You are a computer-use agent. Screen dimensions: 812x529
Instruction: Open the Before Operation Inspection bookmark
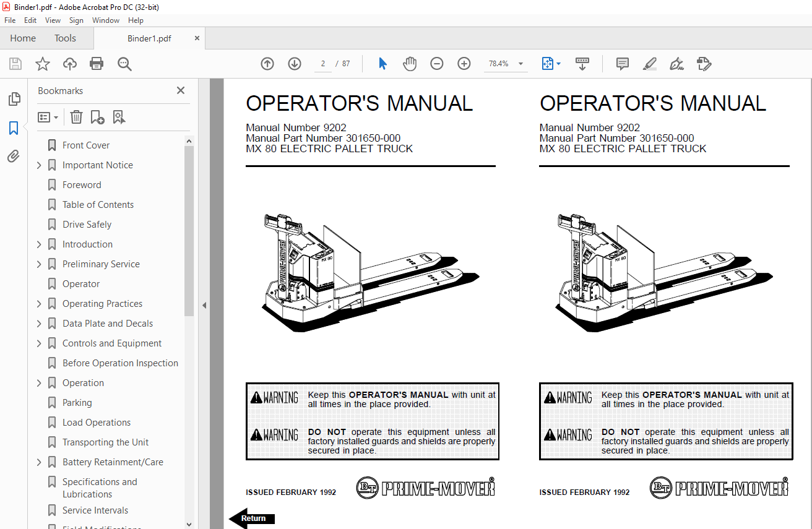[x=120, y=363]
